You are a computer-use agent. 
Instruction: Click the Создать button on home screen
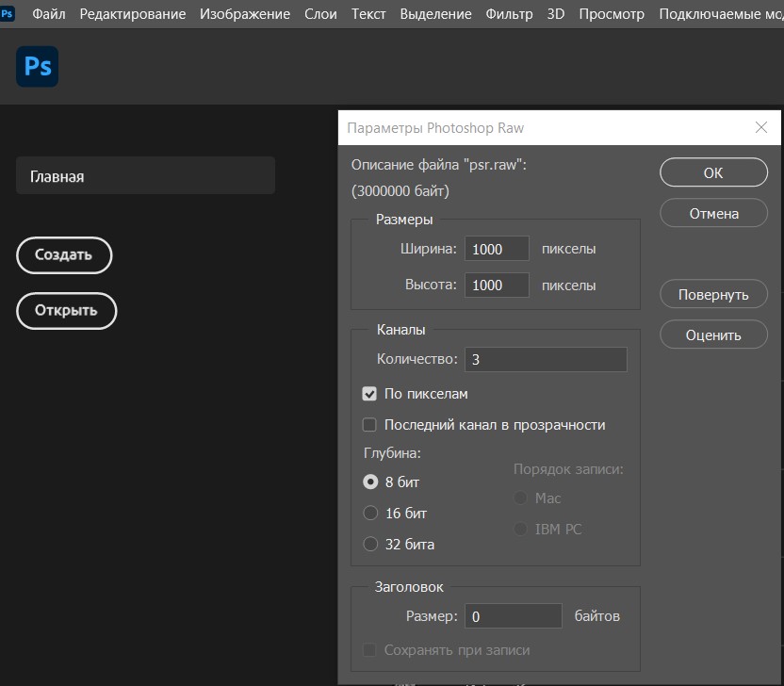click(x=64, y=255)
